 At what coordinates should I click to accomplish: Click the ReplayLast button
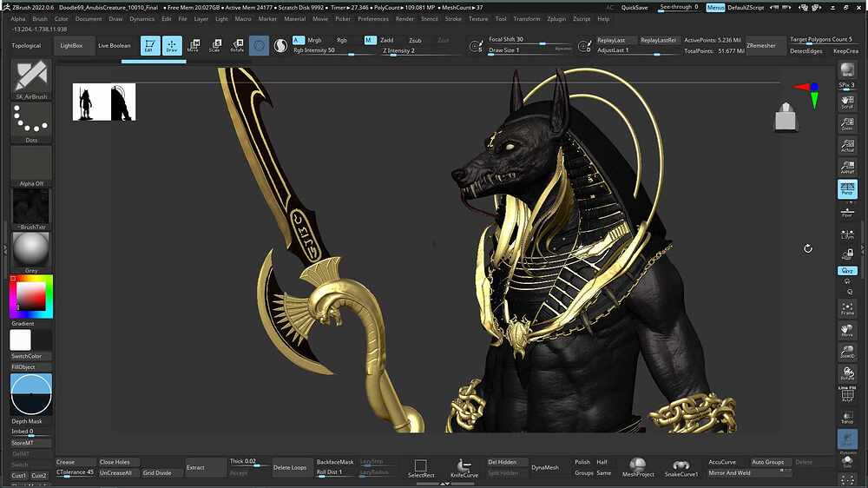(615, 40)
